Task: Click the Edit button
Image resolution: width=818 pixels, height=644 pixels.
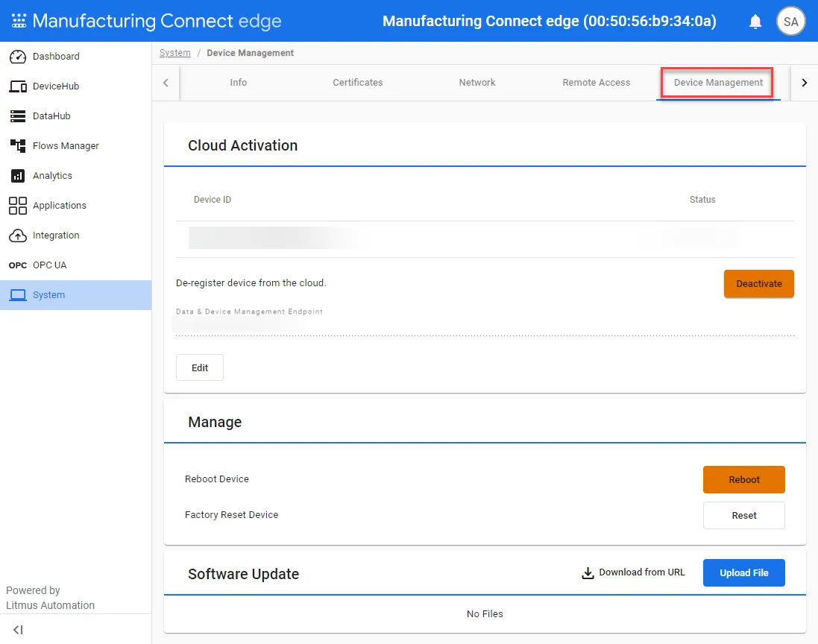Action: (x=200, y=367)
